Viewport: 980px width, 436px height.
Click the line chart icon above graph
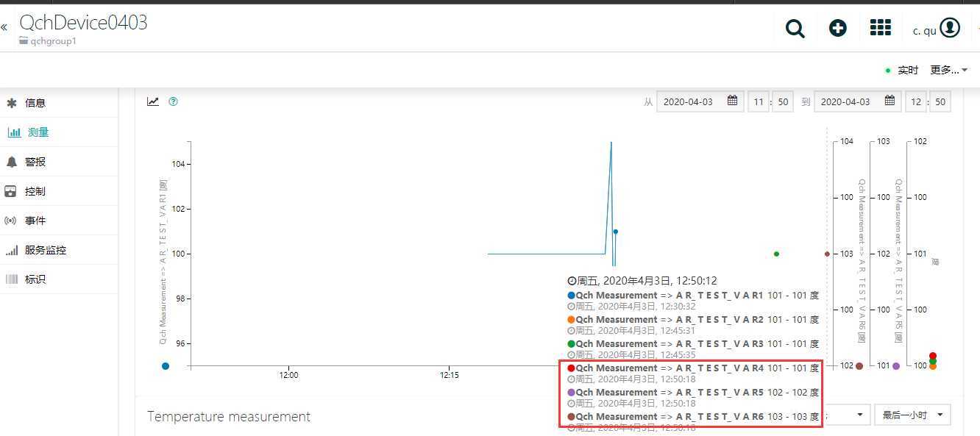153,101
